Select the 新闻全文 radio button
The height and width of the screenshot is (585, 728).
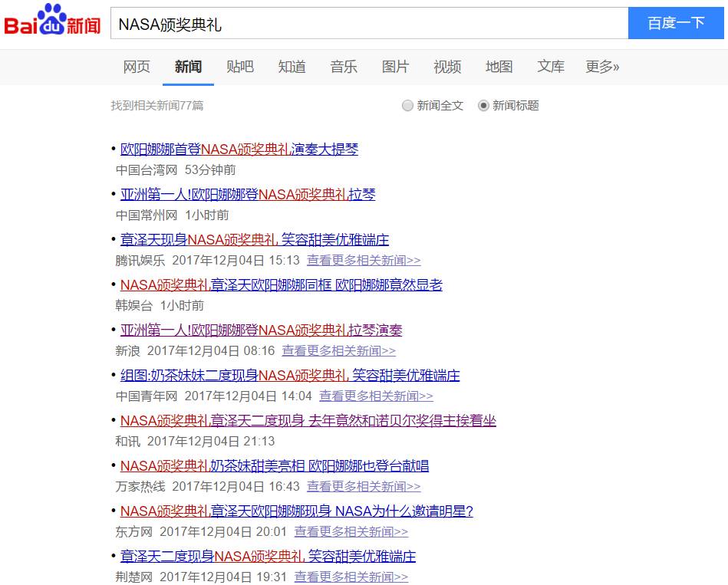tap(407, 106)
